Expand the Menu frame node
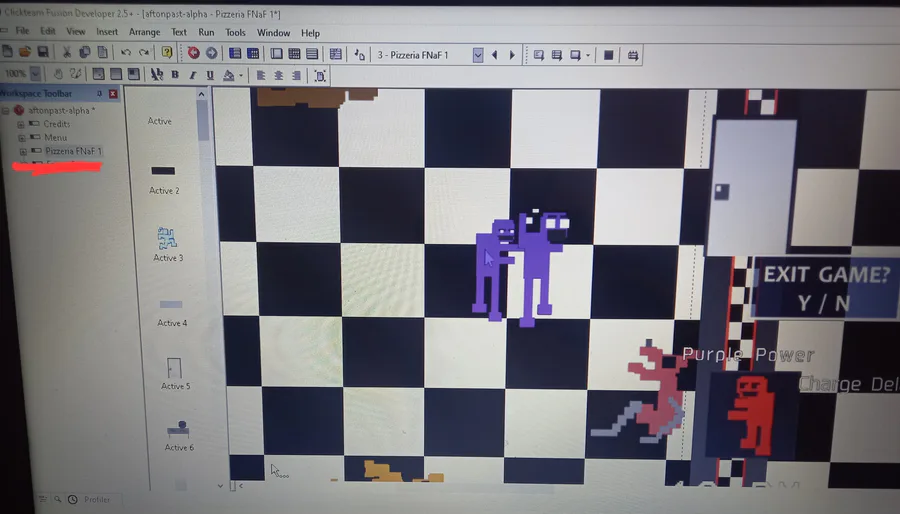The image size is (900, 514). tap(22, 138)
